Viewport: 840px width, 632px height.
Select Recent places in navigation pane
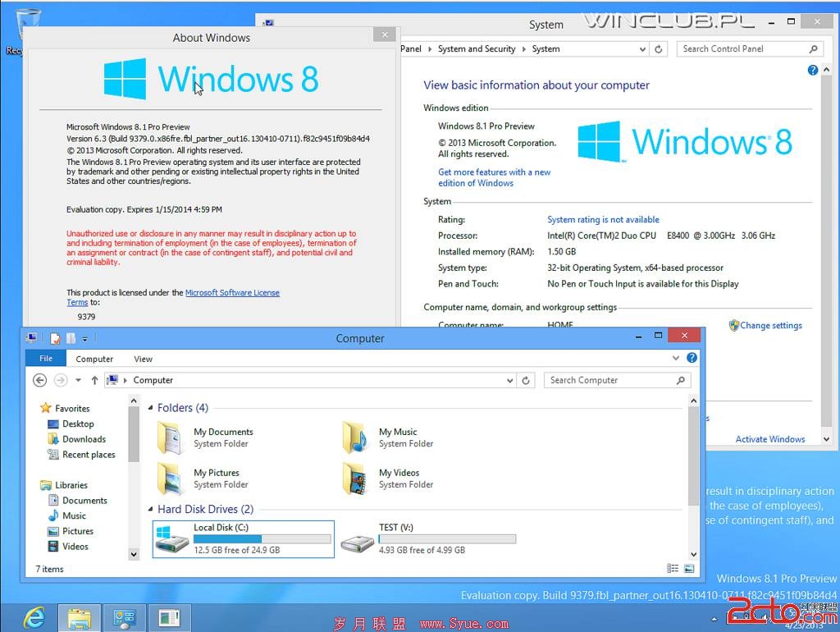coord(89,455)
